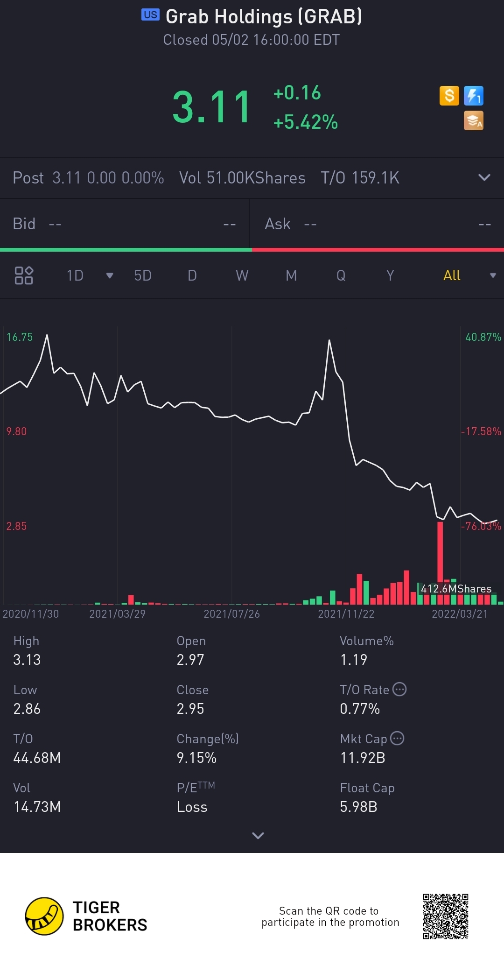Image resolution: width=504 pixels, height=980 pixels.
Task: Tap the promotion QR code
Action: (x=446, y=916)
